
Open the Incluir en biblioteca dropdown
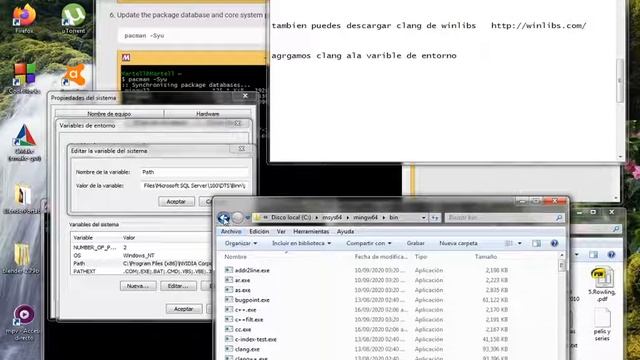[301, 243]
